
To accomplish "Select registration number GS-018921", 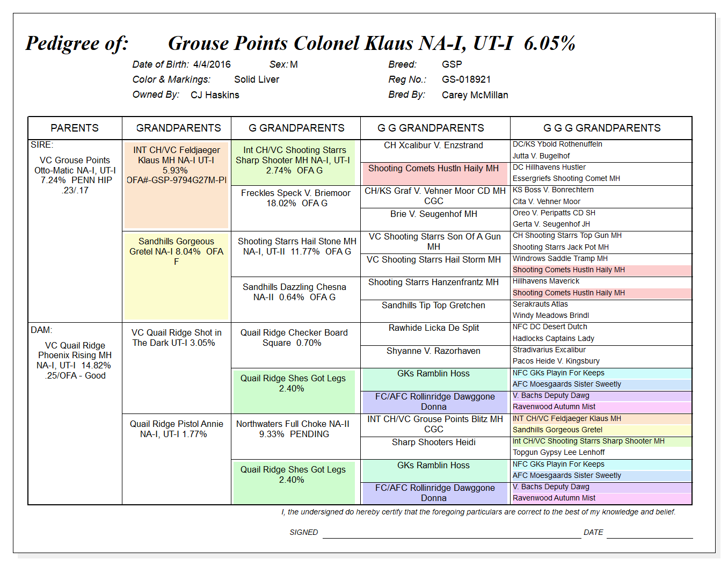I will click(467, 79).
